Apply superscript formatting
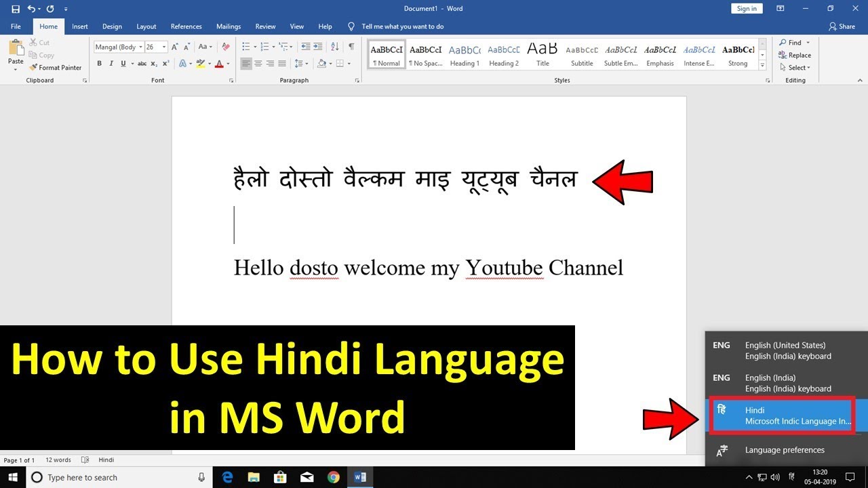 [165, 64]
